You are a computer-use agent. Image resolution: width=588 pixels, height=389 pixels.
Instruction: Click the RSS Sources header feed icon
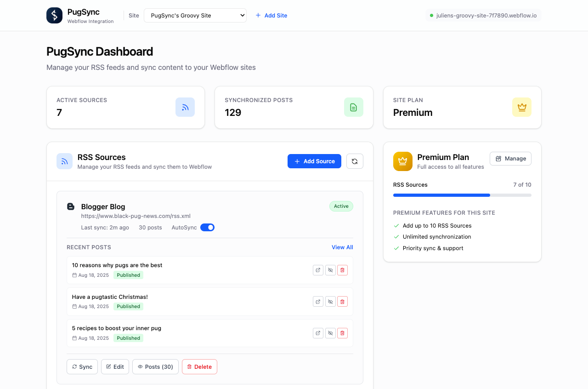coord(64,161)
